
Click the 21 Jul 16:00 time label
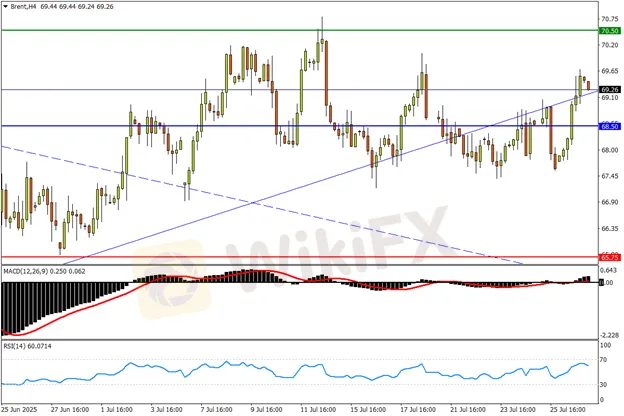[x=468, y=409]
